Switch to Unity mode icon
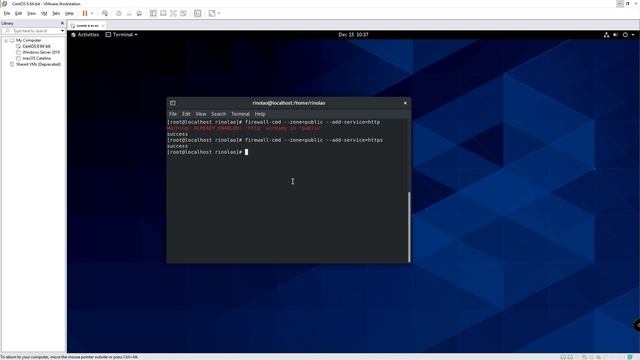The image size is (640, 360). point(183,13)
